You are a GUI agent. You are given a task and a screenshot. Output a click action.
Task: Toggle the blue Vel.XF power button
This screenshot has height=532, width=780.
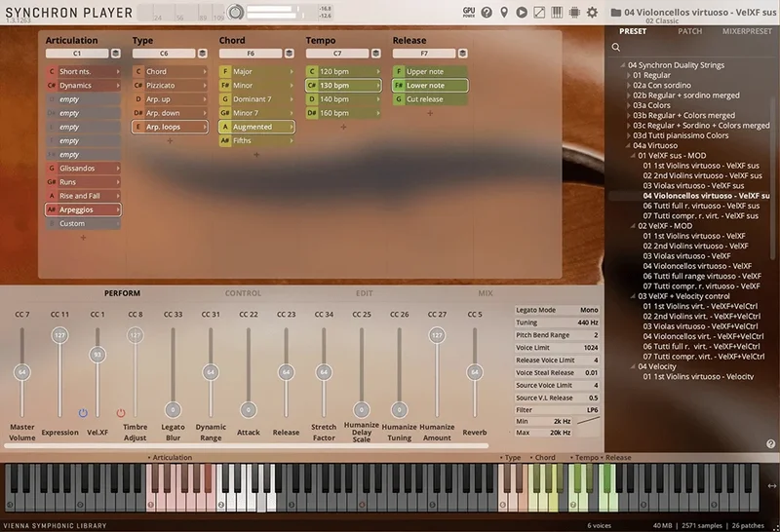point(83,413)
